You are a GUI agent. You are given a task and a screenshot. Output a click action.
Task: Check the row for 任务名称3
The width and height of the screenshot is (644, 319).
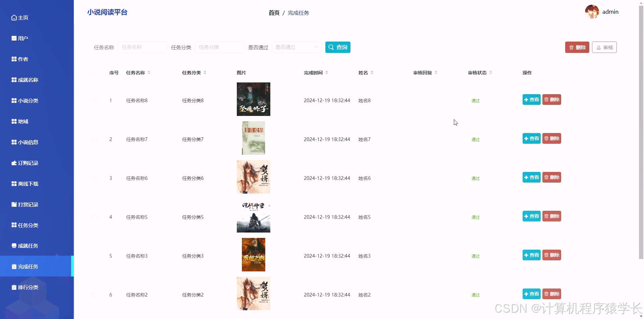pyautogui.click(x=95, y=256)
